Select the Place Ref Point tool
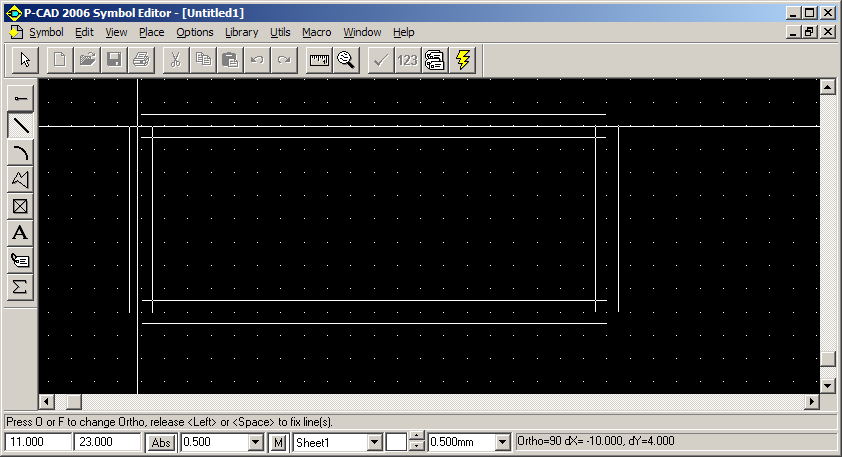 (20, 206)
